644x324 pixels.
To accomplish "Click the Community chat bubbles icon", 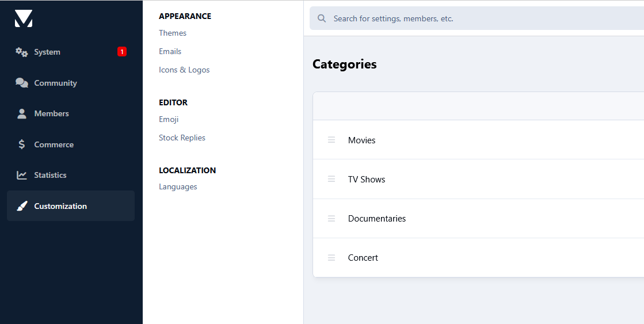I will click(x=22, y=83).
